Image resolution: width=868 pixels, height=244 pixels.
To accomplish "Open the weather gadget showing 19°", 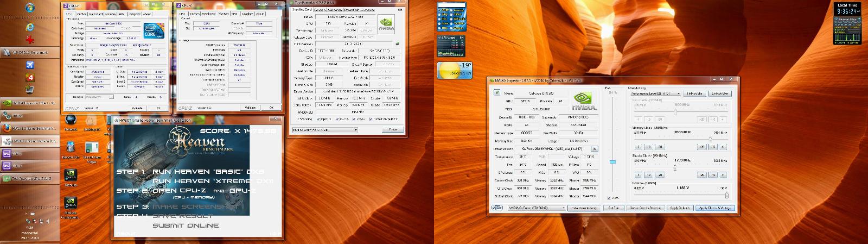I will 455,71.
